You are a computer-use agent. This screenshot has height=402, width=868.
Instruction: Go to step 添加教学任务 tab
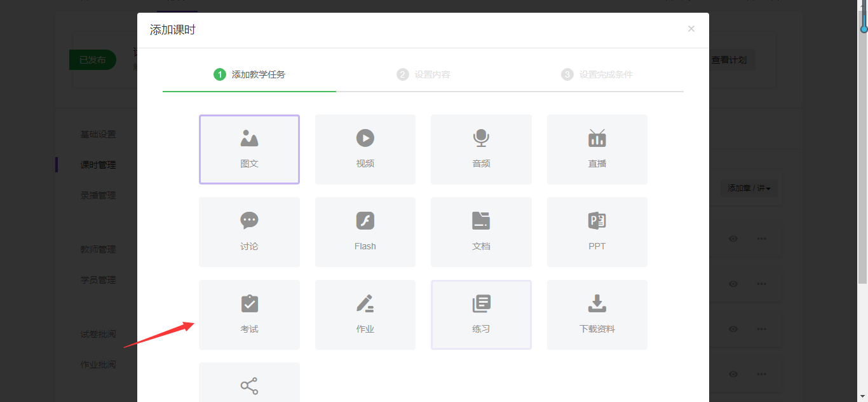pyautogui.click(x=249, y=74)
